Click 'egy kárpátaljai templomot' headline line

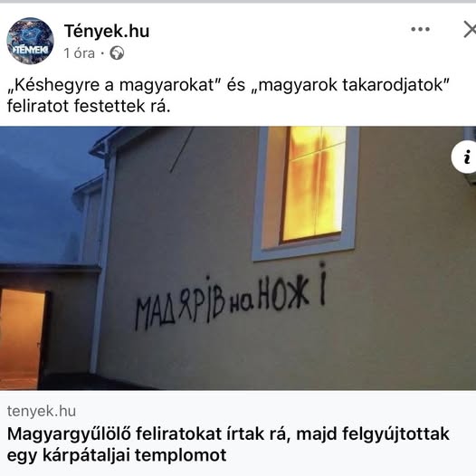pyautogui.click(x=117, y=455)
